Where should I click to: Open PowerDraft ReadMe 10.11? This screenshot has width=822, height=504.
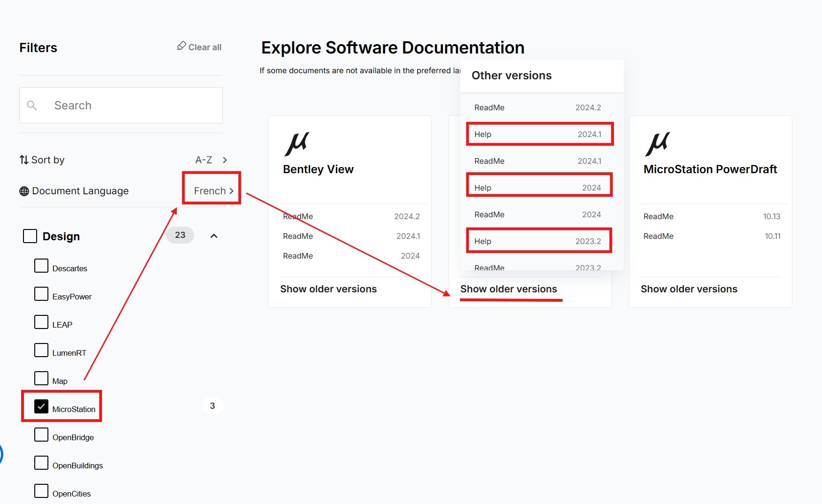712,236
